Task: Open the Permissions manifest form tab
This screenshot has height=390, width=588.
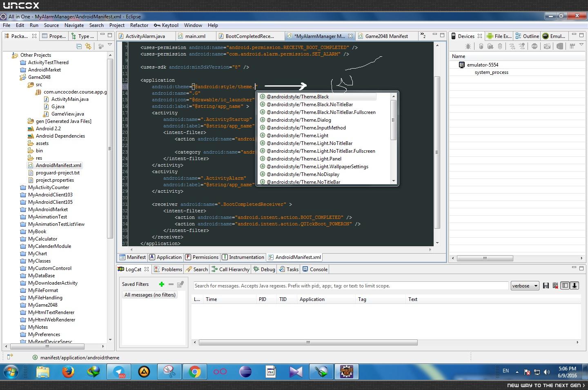Action: coord(202,257)
